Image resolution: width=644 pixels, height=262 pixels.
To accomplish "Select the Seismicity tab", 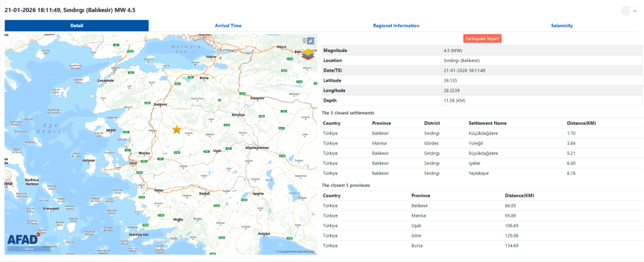I will [x=562, y=26].
